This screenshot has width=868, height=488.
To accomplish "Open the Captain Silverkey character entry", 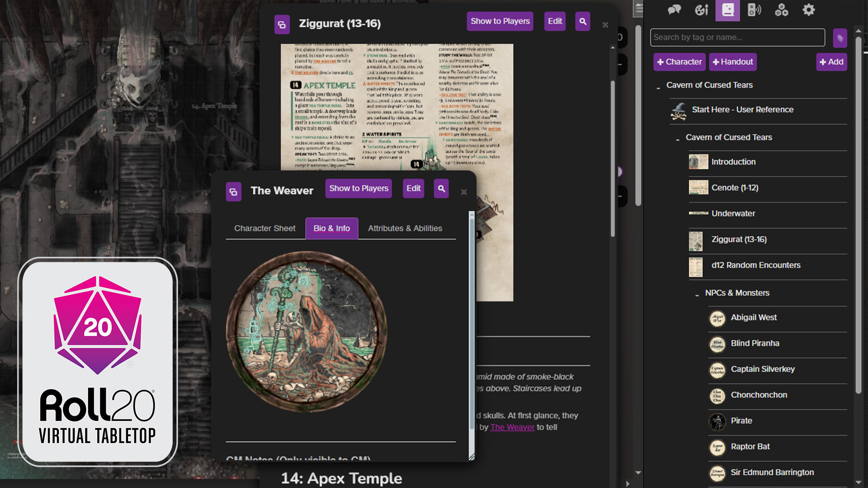I will 762,369.
